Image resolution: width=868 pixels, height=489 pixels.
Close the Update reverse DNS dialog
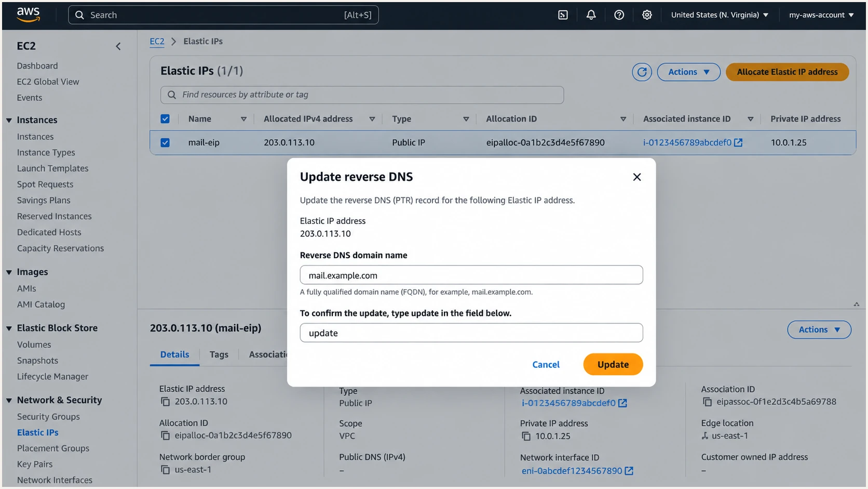click(637, 177)
